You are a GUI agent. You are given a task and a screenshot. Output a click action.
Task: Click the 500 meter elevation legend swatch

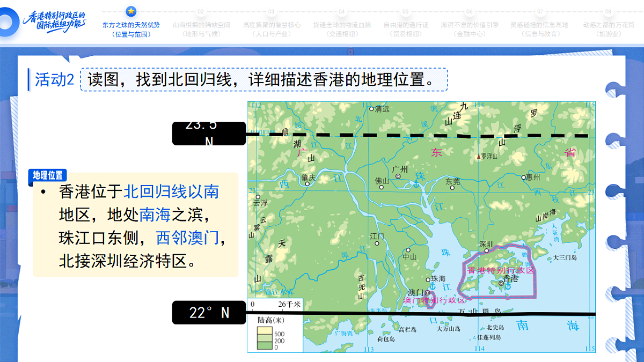click(265, 331)
